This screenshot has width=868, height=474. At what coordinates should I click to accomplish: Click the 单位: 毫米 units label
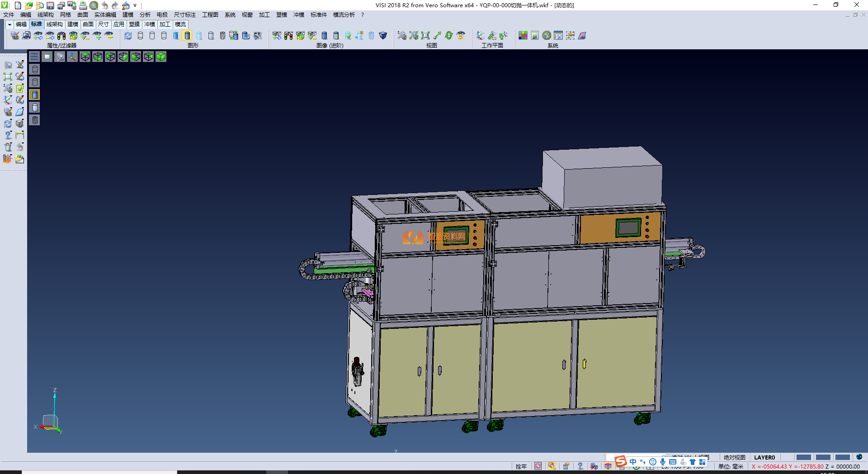point(731,466)
